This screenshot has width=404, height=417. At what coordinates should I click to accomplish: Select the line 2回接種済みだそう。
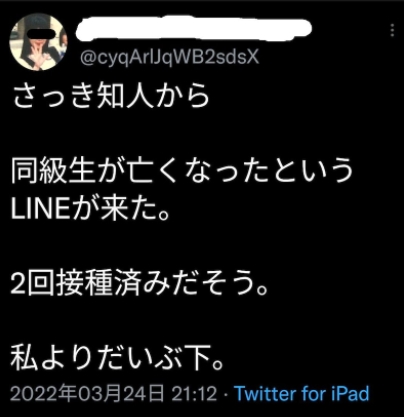(x=139, y=285)
